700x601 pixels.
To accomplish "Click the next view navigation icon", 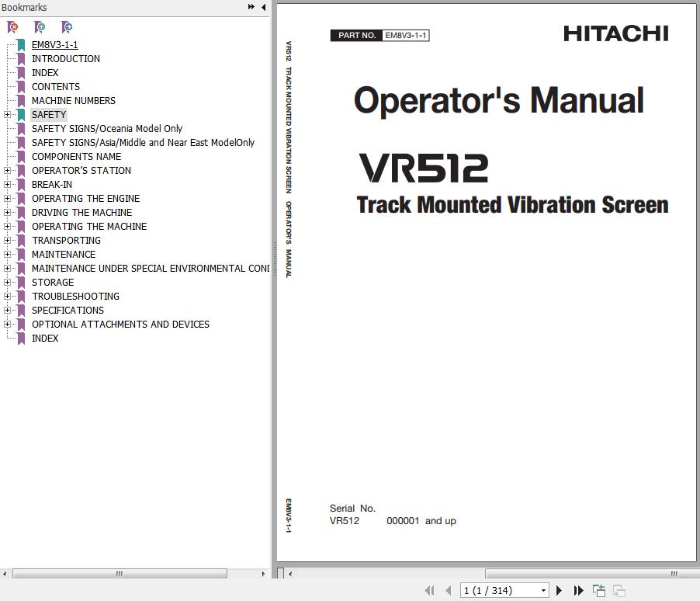I will tap(619, 591).
